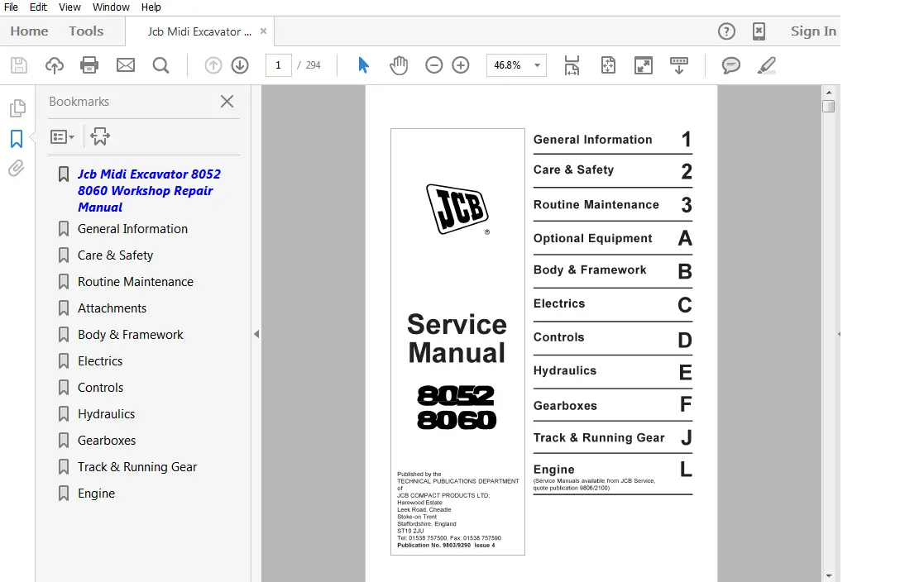
Task: Click the read mode download-arrow toolbar icon
Action: click(x=679, y=64)
